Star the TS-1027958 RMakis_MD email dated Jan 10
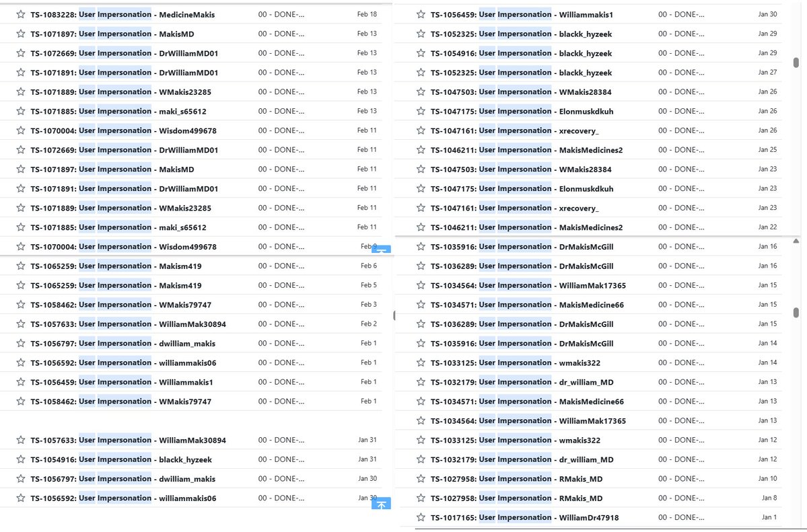 pyautogui.click(x=421, y=478)
